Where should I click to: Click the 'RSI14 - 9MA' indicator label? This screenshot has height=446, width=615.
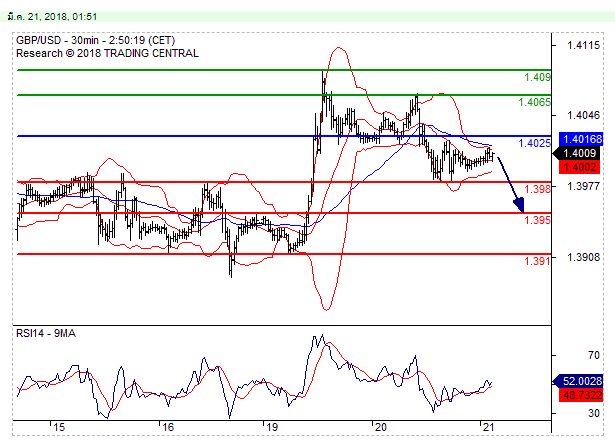click(46, 333)
